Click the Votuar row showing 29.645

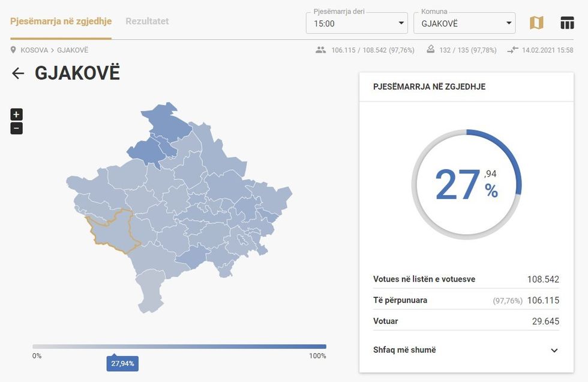[x=466, y=321]
